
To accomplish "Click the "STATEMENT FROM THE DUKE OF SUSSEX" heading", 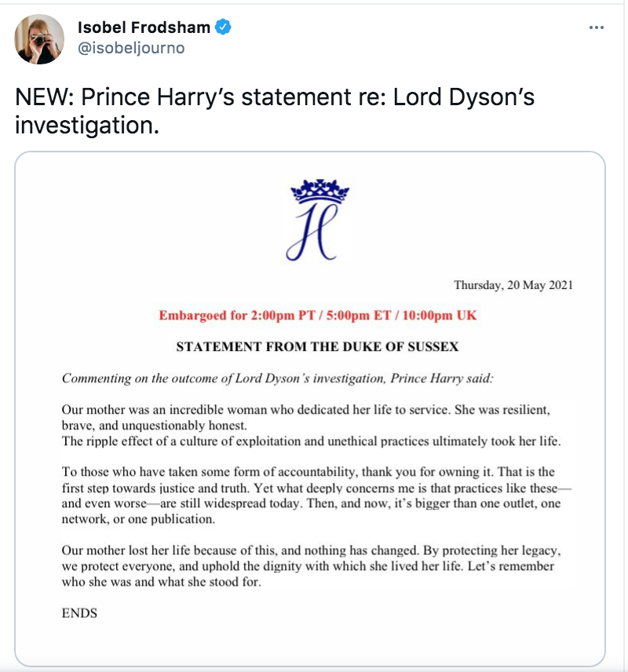I will tap(317, 346).
